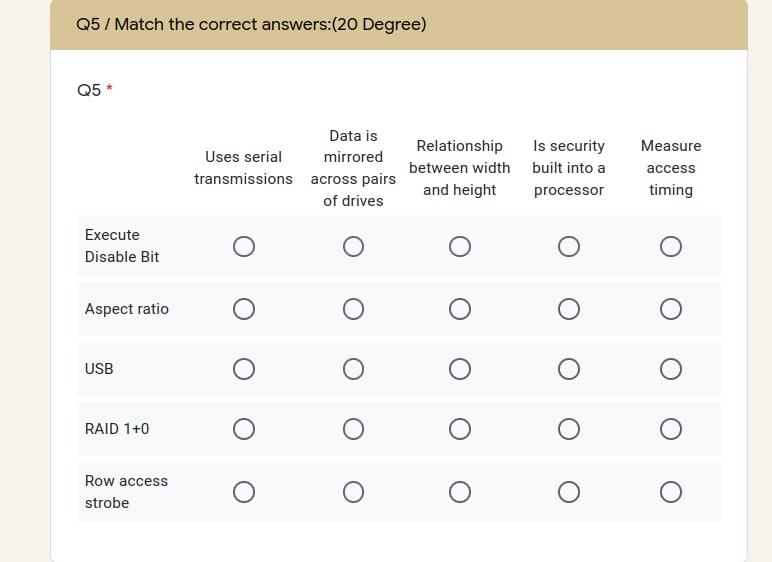Select 'Measure access timing' for Execute Disable Bit
Screen dimensions: 772x562
671,246
